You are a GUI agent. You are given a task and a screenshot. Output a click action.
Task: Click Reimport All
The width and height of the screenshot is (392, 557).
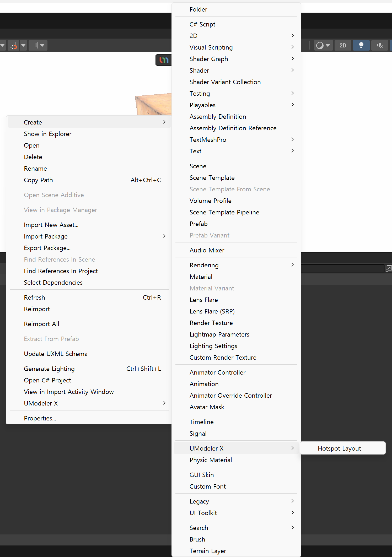(x=89, y=324)
